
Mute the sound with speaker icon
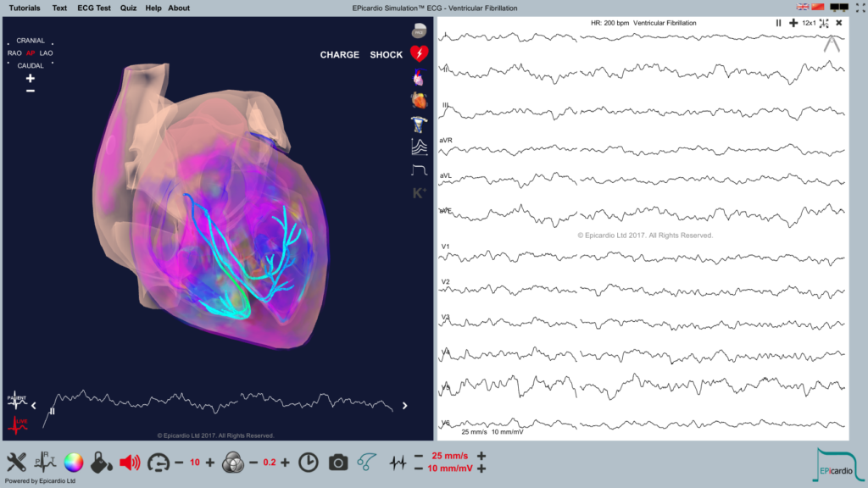tap(131, 463)
